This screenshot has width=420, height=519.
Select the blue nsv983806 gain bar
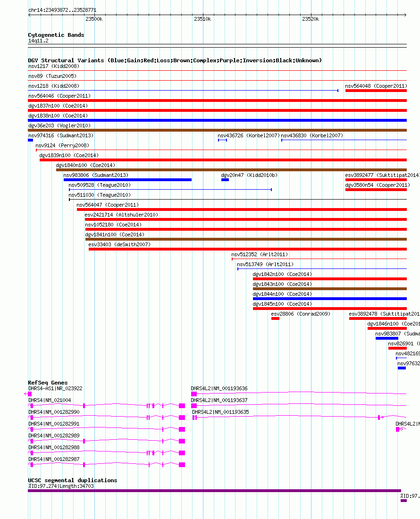[x=127, y=180]
